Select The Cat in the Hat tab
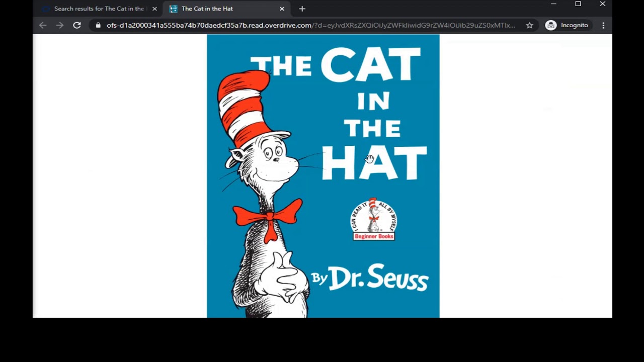Screen dimensions: 644x362 [x=226, y=9]
